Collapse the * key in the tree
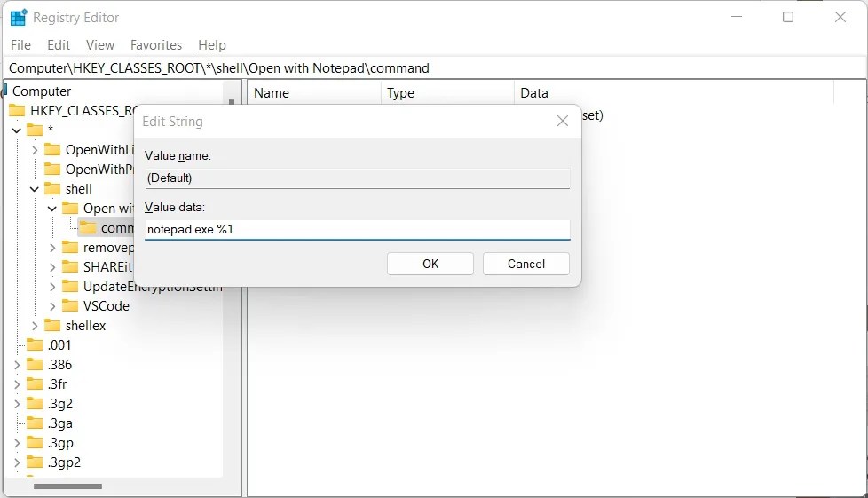This screenshot has width=868, height=498. pos(17,130)
